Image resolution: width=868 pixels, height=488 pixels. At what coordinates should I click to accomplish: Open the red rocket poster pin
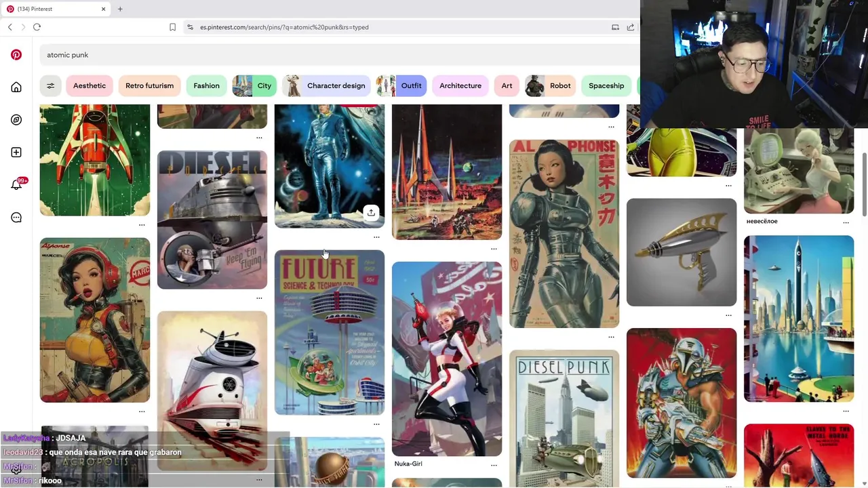[x=95, y=161]
